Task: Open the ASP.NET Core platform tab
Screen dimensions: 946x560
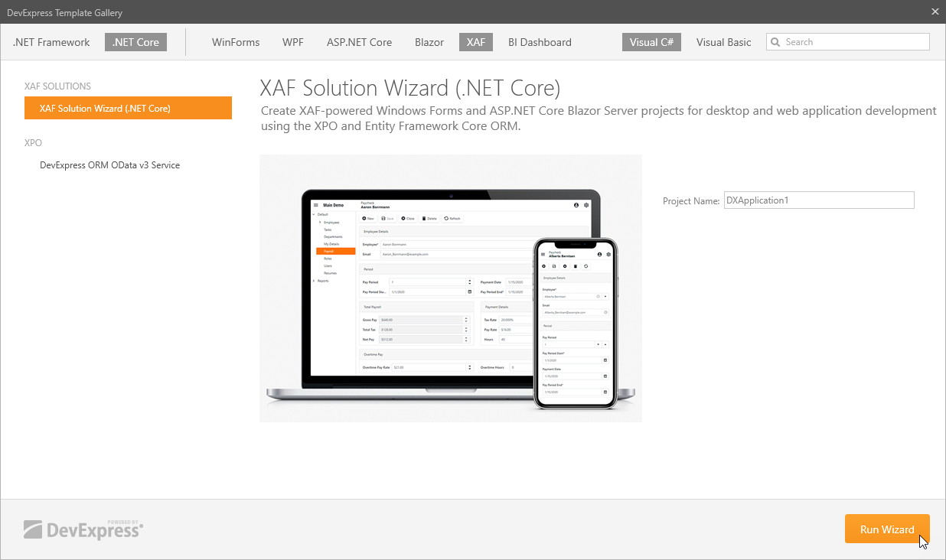Action: 359,42
